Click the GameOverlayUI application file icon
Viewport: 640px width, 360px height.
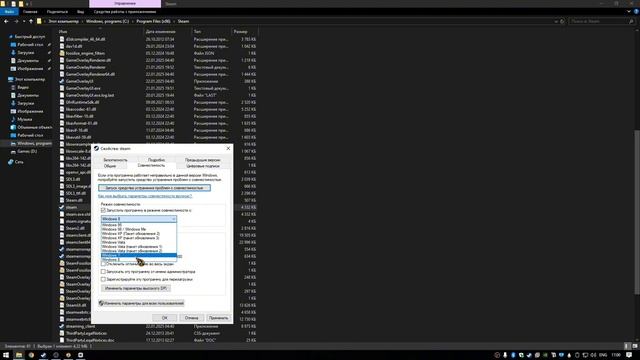pyautogui.click(x=62, y=81)
